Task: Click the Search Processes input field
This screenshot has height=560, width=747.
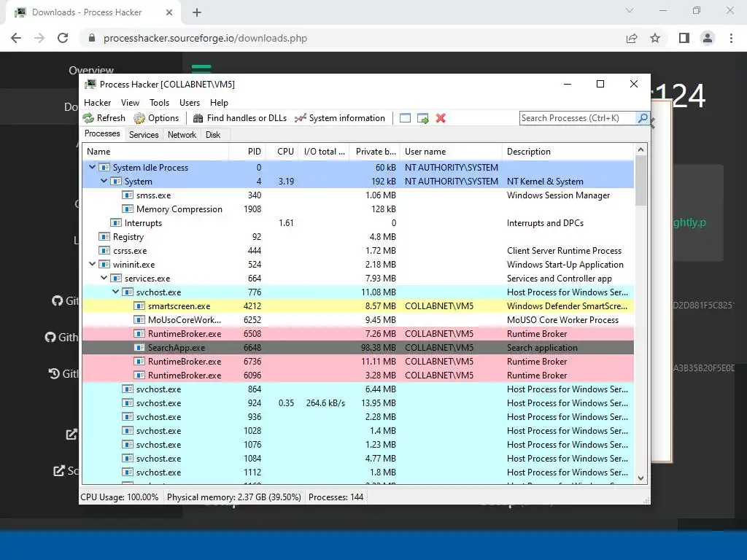Action: coord(578,118)
